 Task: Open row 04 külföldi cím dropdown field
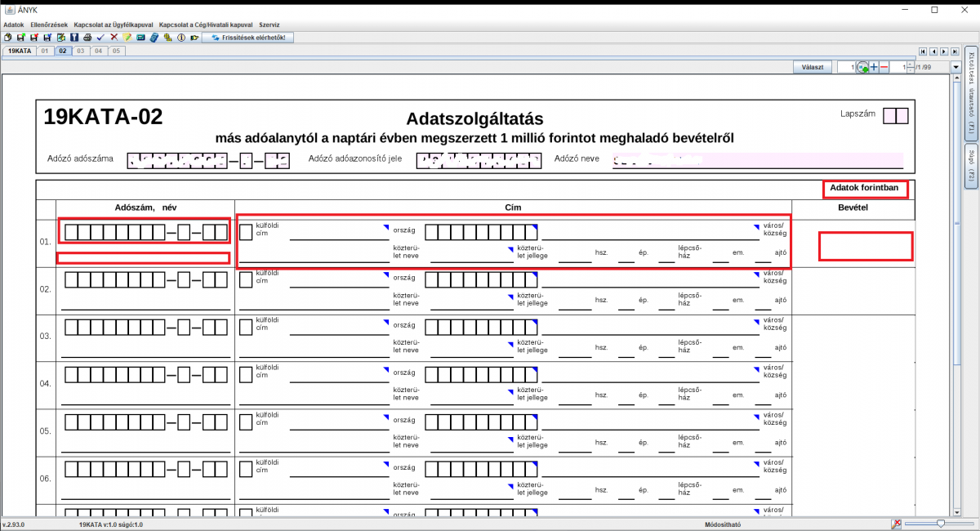(339, 374)
